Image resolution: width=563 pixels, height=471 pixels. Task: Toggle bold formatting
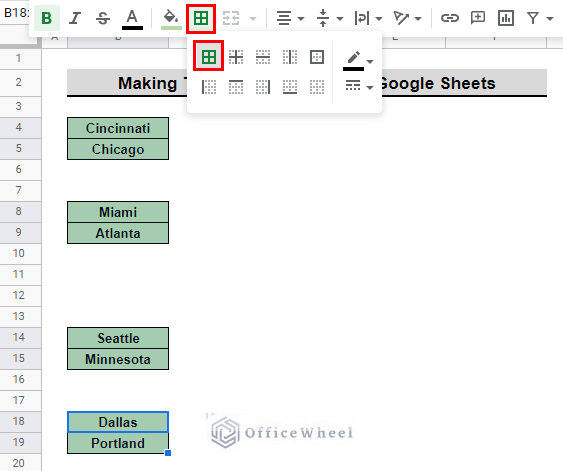46,18
